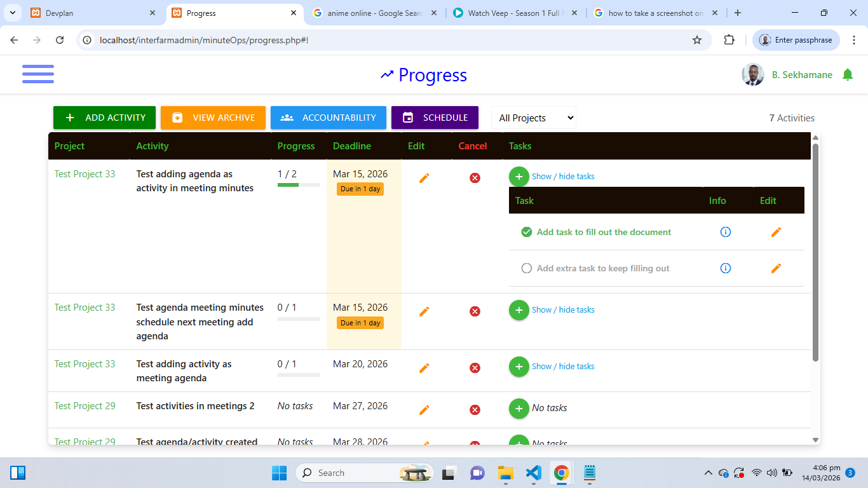Image resolution: width=868 pixels, height=488 pixels.
Task: Click the table's vertical scrollbar thumb
Action: click(815, 252)
